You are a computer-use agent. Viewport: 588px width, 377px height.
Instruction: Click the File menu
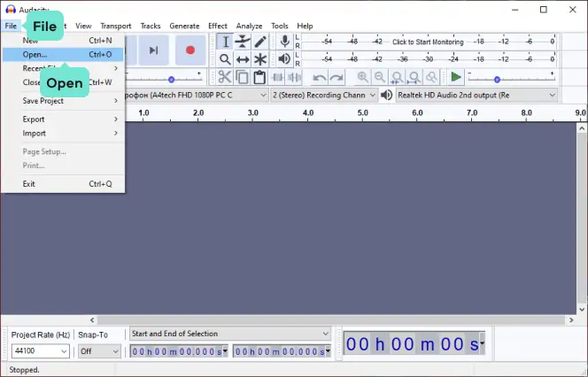point(11,26)
